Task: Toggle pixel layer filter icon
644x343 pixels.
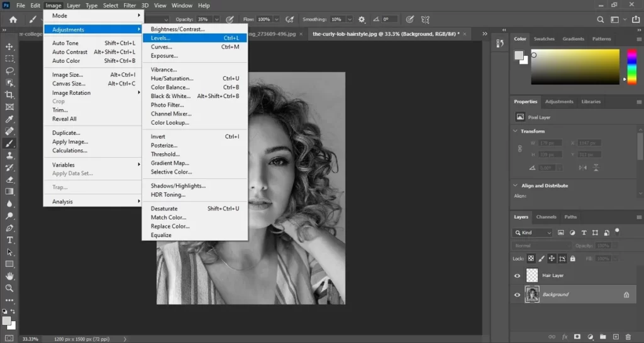Action: click(x=560, y=232)
